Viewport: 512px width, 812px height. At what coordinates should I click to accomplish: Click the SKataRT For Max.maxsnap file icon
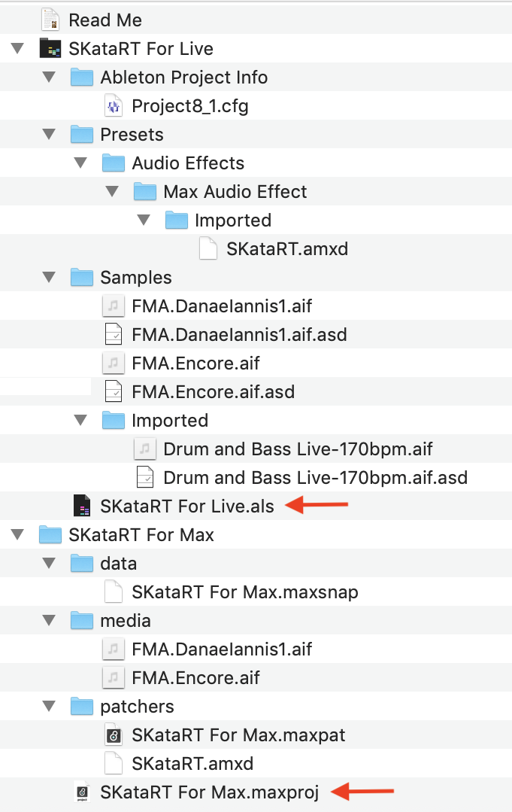point(113,592)
